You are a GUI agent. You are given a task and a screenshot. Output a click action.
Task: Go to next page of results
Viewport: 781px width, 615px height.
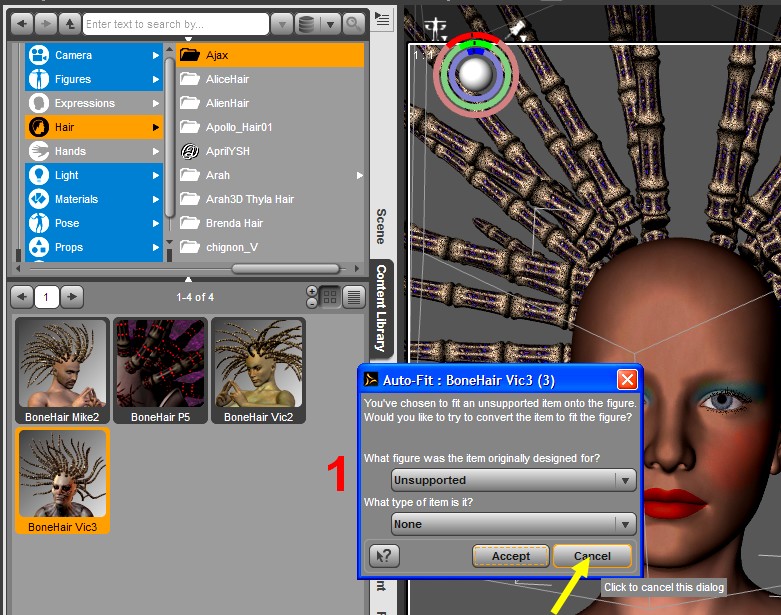[72, 297]
